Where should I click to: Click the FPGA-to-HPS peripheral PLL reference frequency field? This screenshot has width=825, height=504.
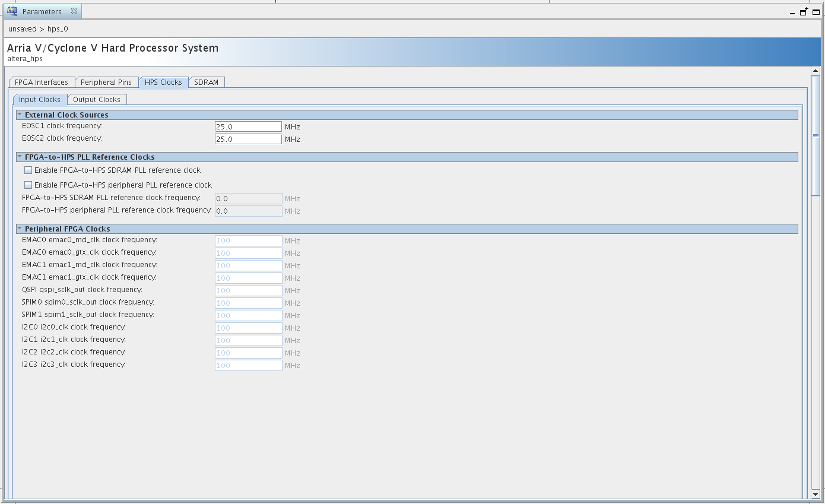click(x=248, y=211)
